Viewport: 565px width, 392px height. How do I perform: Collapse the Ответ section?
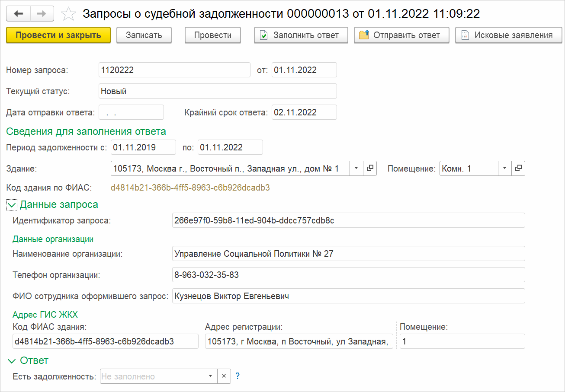click(x=12, y=361)
